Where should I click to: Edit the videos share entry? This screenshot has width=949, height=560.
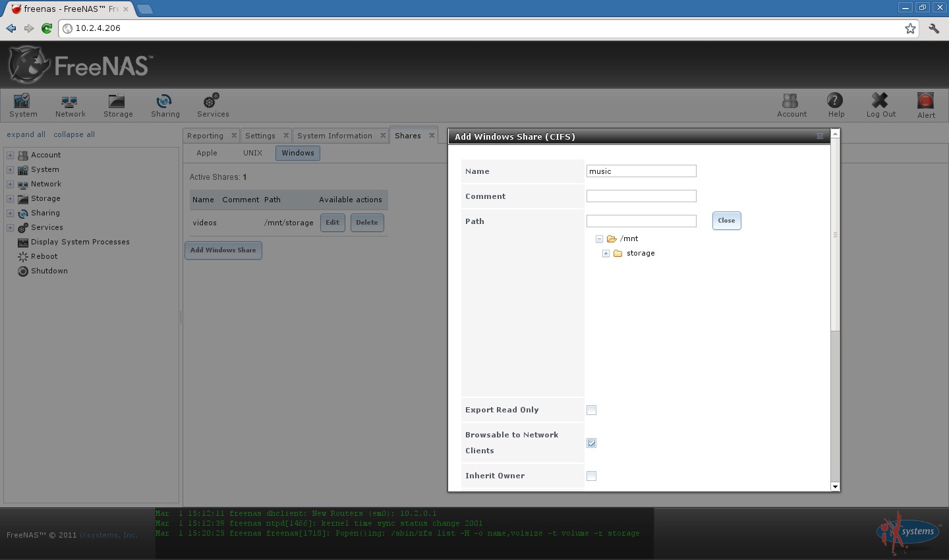[x=332, y=223]
